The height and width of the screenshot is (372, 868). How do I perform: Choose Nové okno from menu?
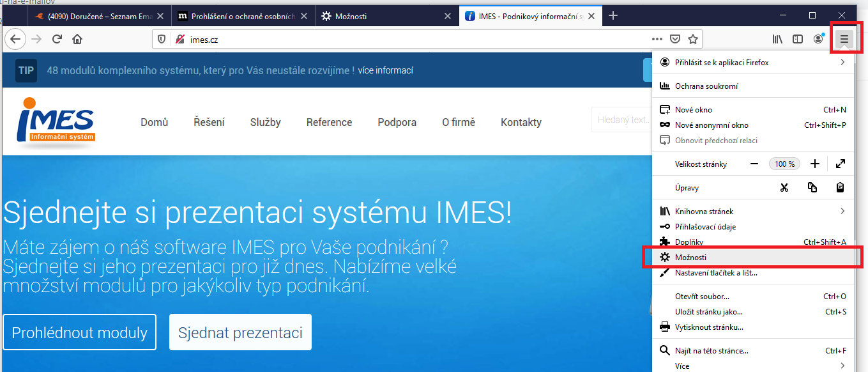tap(753, 110)
